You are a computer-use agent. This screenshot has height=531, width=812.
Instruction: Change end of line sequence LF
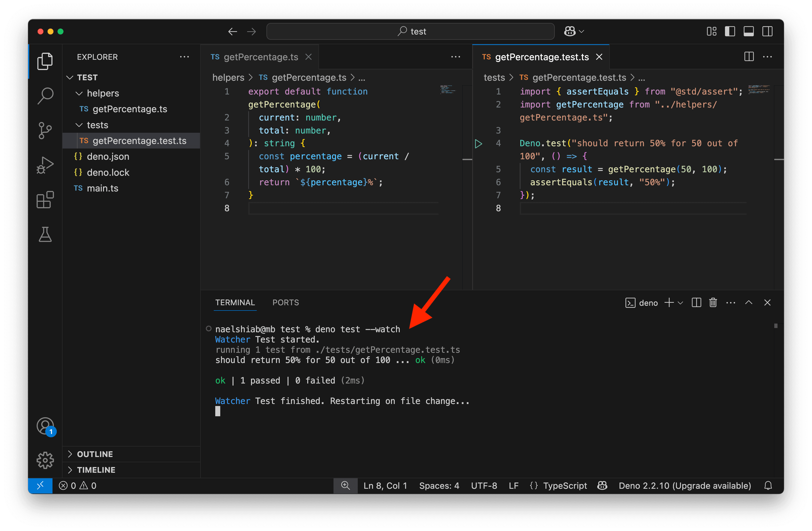(x=513, y=485)
